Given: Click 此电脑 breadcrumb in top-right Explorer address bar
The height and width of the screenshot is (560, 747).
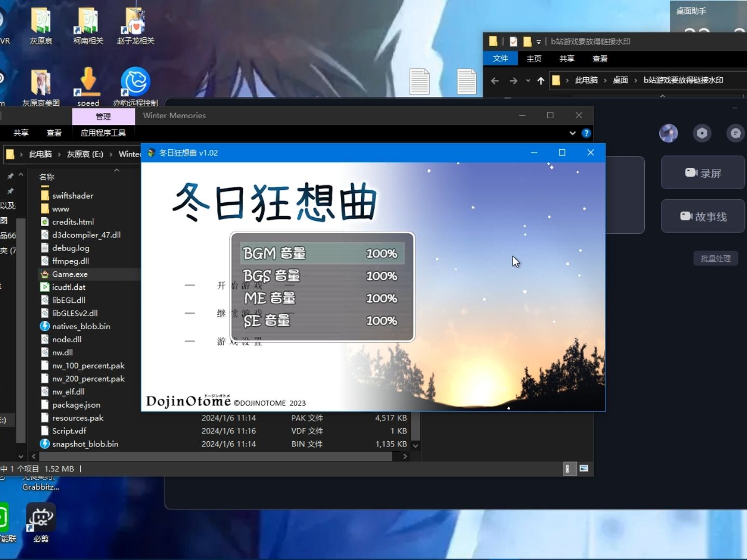Looking at the screenshot, I should 586,80.
